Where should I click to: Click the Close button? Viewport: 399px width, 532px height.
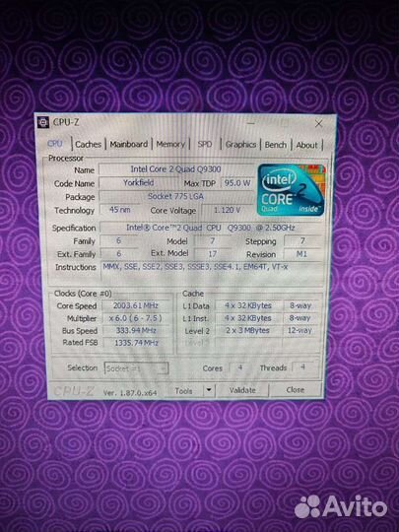pos(296,390)
